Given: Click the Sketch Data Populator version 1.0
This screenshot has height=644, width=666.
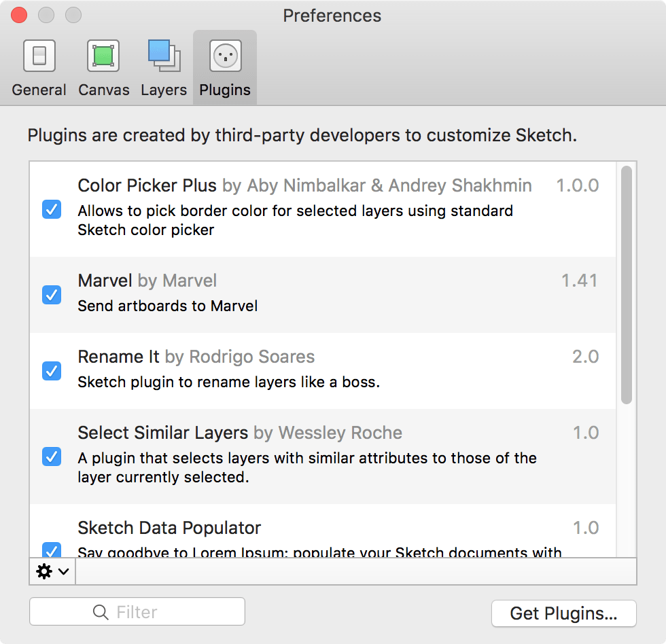Looking at the screenshot, I should click(x=586, y=528).
